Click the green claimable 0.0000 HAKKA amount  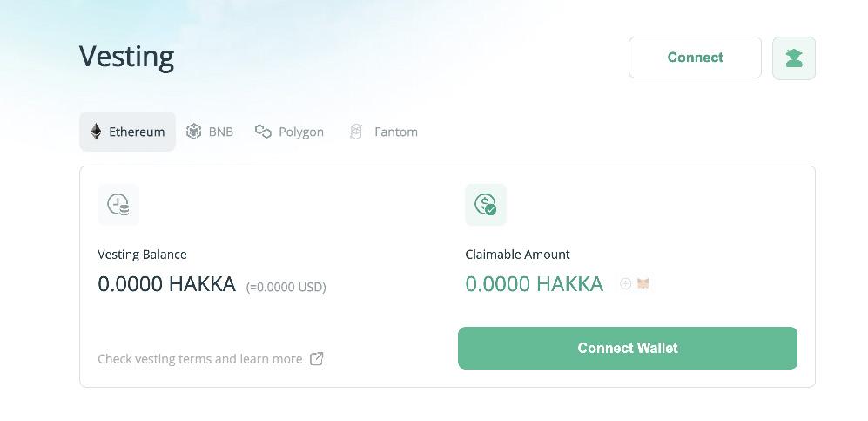point(534,284)
